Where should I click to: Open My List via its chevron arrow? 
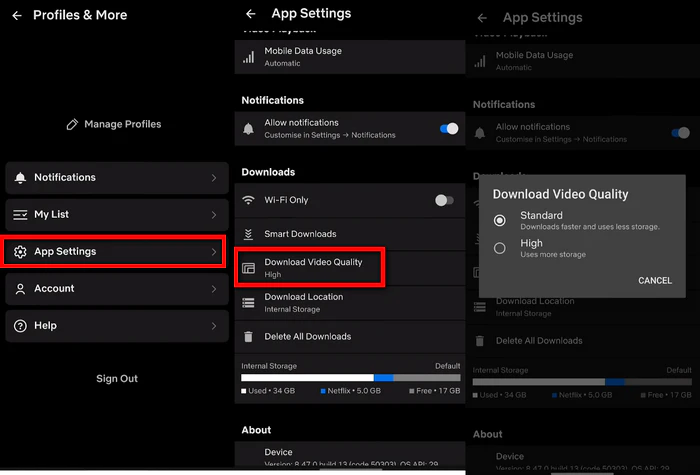(214, 215)
